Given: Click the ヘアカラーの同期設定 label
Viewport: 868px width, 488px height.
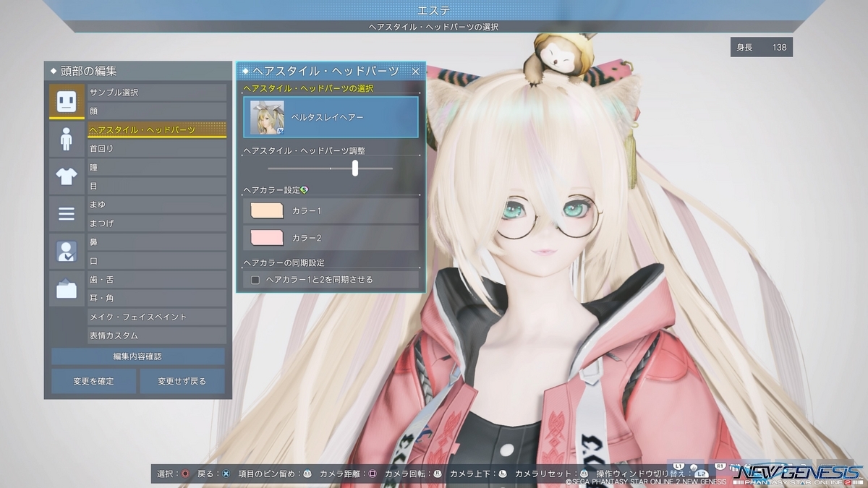Looking at the screenshot, I should click(284, 262).
